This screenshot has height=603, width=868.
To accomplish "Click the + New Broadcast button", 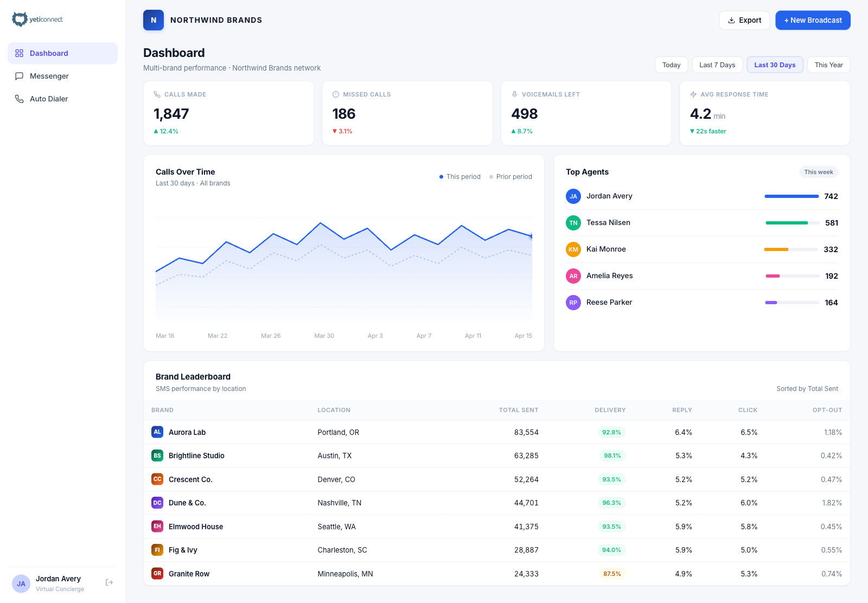I will click(x=813, y=20).
